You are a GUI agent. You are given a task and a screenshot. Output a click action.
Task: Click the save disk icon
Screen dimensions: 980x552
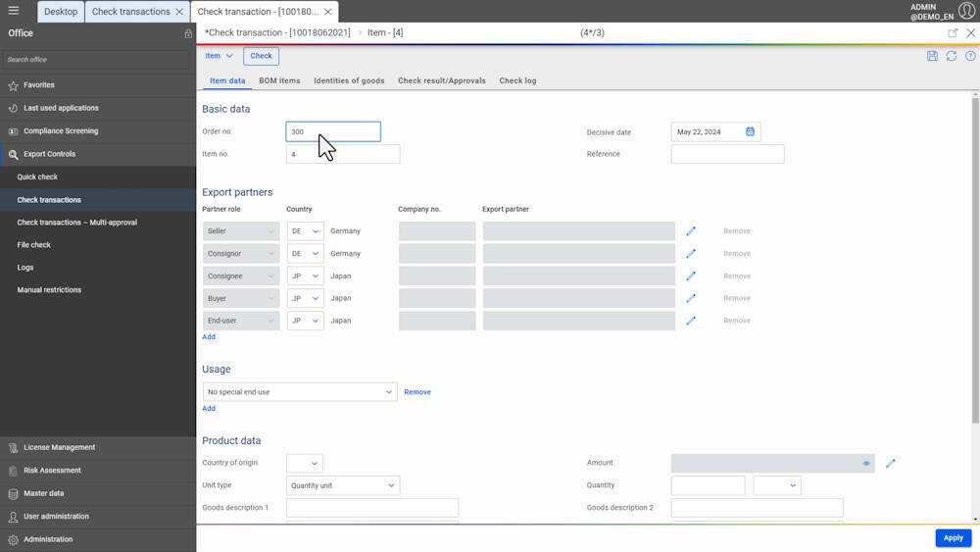932,56
